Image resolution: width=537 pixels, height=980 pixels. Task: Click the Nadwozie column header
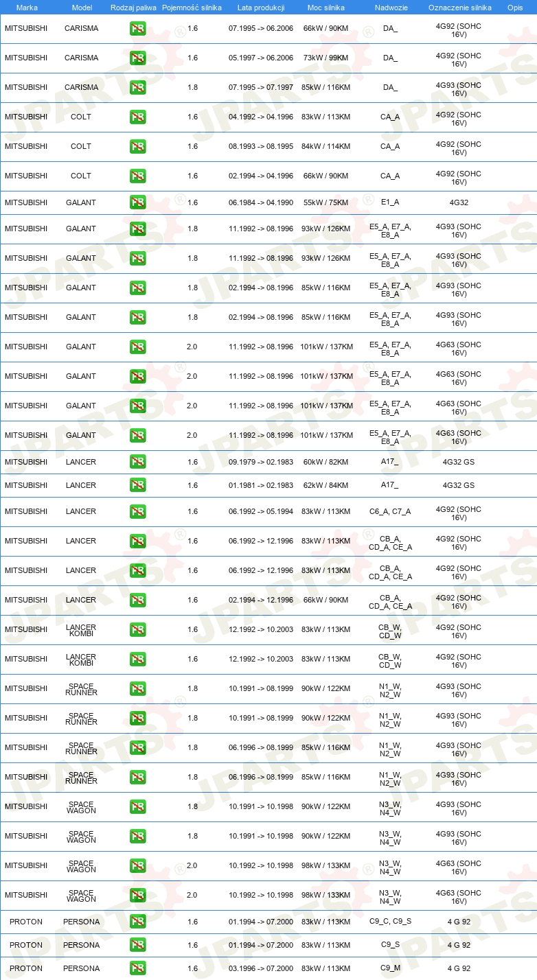tap(391, 8)
